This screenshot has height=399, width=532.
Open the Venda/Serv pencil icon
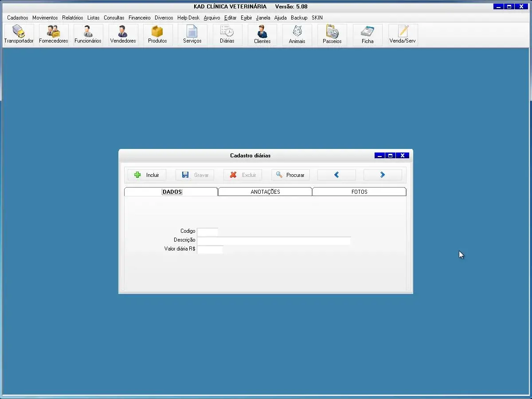click(403, 35)
